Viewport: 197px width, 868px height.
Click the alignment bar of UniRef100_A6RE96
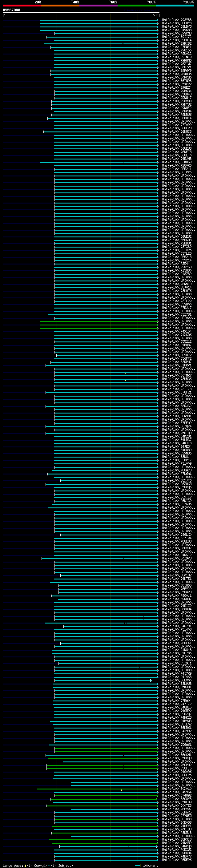(x=107, y=860)
